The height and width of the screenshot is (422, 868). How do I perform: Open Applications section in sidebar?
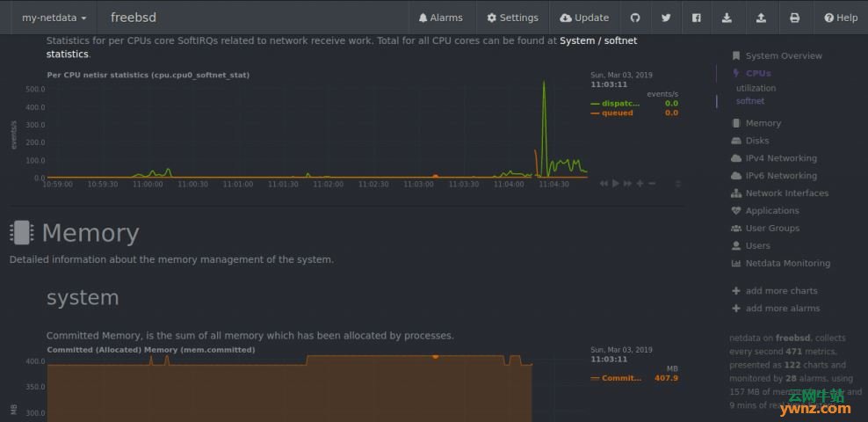771,211
